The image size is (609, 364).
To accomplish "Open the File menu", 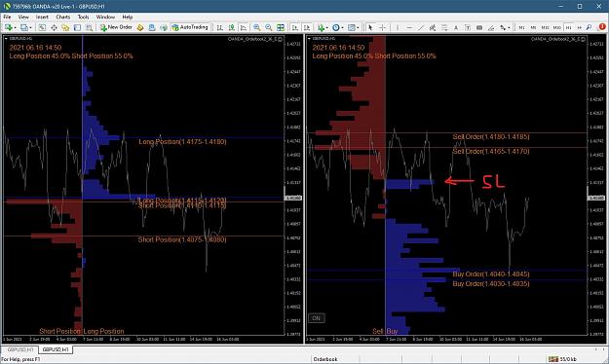I will click(x=7, y=18).
